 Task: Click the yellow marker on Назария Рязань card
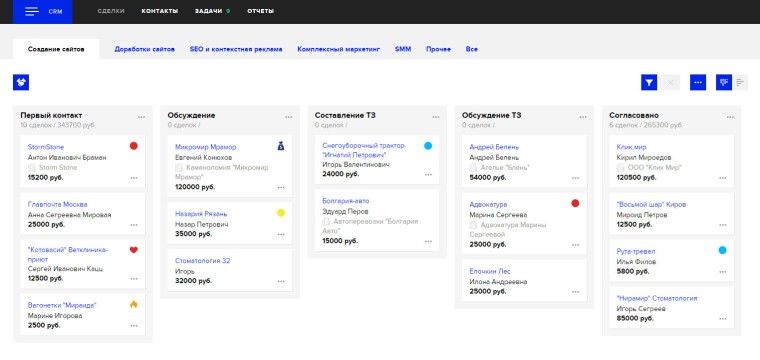[x=281, y=213]
